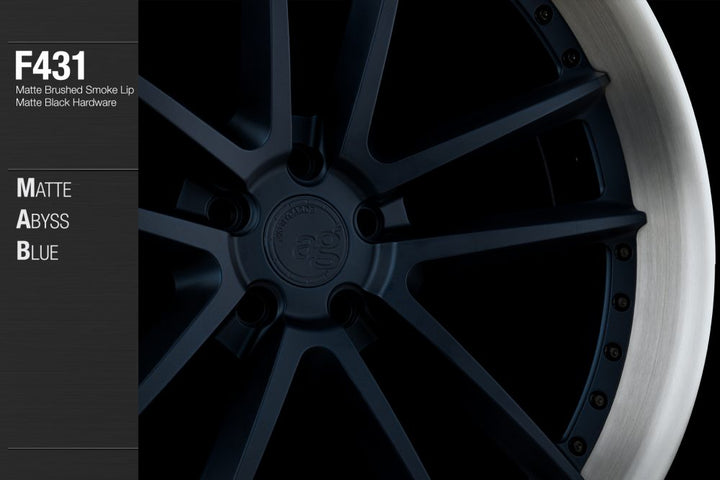Click the topmost black rim bolt
Screen dimensions: 720x480
pyautogui.click(x=543, y=14)
